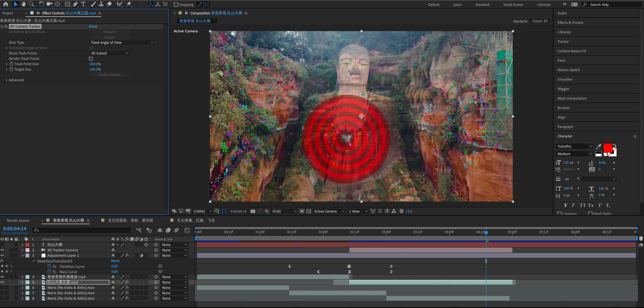Select the Pen tool

click(x=75, y=4)
